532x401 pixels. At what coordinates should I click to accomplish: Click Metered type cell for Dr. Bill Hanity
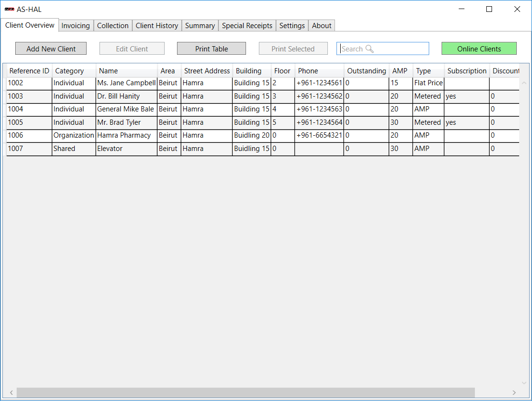tap(428, 96)
